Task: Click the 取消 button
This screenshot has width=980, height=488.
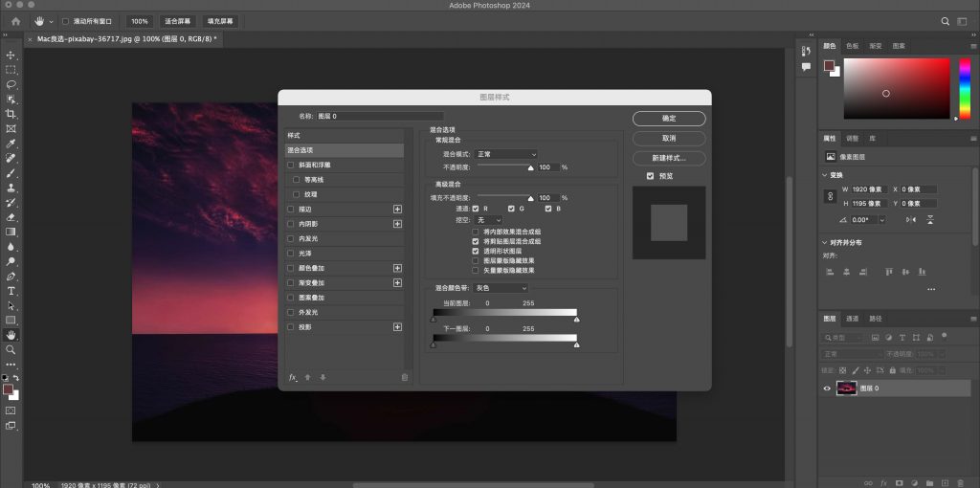Action: coord(669,138)
